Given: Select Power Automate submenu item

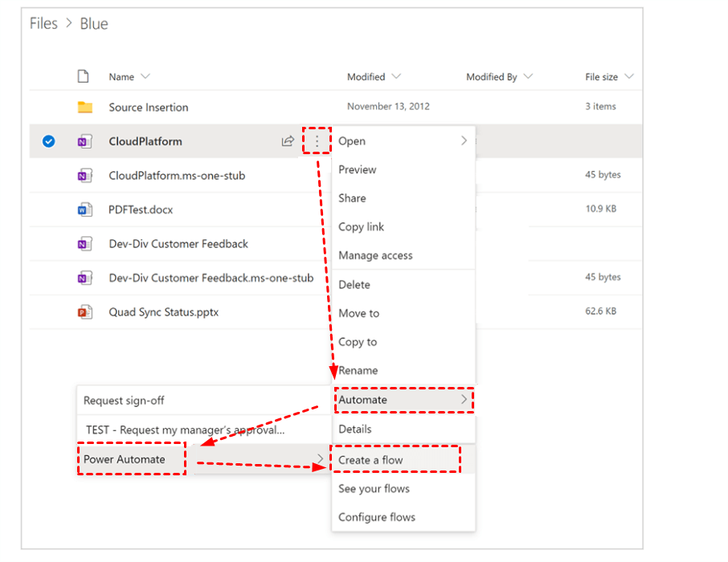Looking at the screenshot, I should (x=203, y=459).
